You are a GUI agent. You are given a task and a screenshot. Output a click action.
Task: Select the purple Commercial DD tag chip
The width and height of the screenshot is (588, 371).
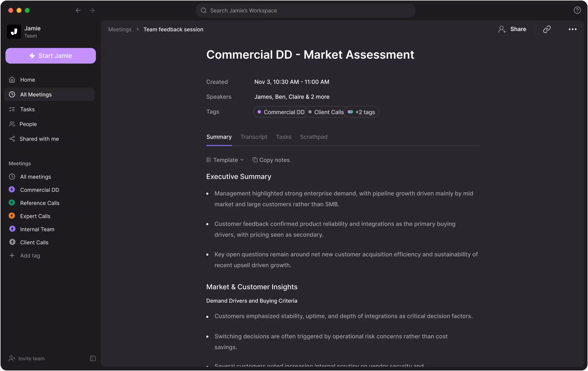click(x=281, y=112)
